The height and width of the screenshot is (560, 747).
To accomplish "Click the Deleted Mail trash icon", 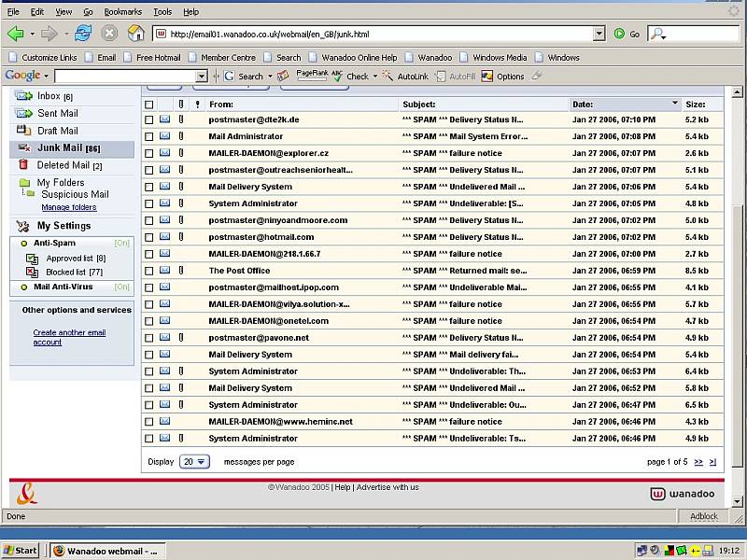I will (23, 165).
